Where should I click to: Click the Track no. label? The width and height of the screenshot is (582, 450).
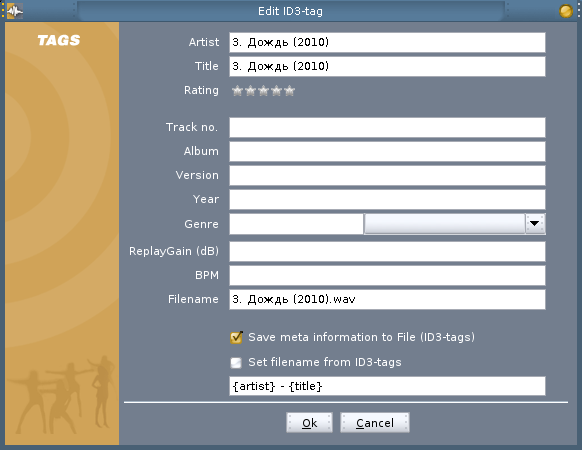[x=192, y=127]
